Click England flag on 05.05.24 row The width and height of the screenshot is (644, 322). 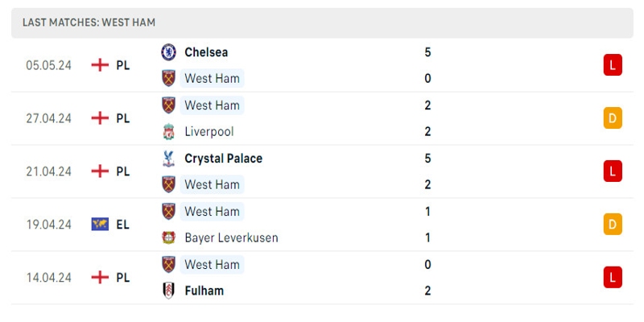pyautogui.click(x=100, y=65)
